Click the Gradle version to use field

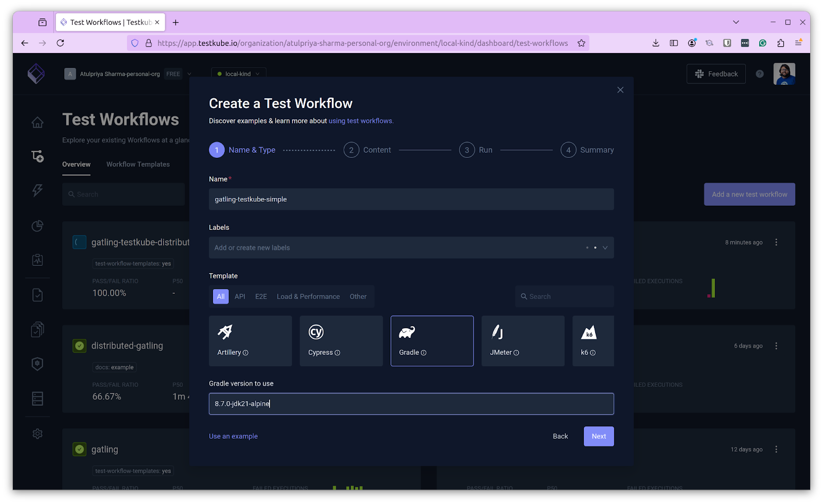pyautogui.click(x=411, y=404)
